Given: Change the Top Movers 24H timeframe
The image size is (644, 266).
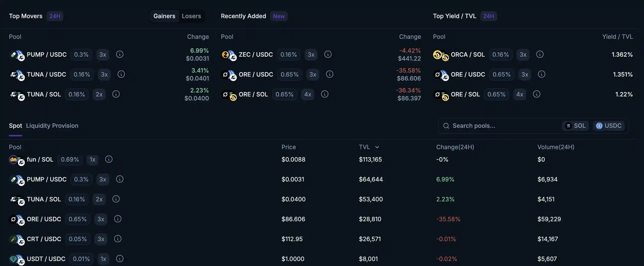Looking at the screenshot, I should (x=55, y=16).
